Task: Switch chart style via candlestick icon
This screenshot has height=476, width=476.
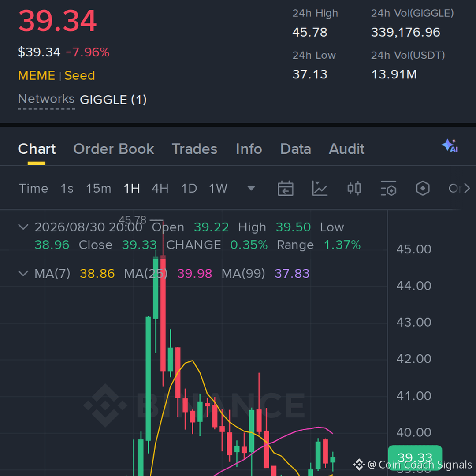Action: point(354,188)
